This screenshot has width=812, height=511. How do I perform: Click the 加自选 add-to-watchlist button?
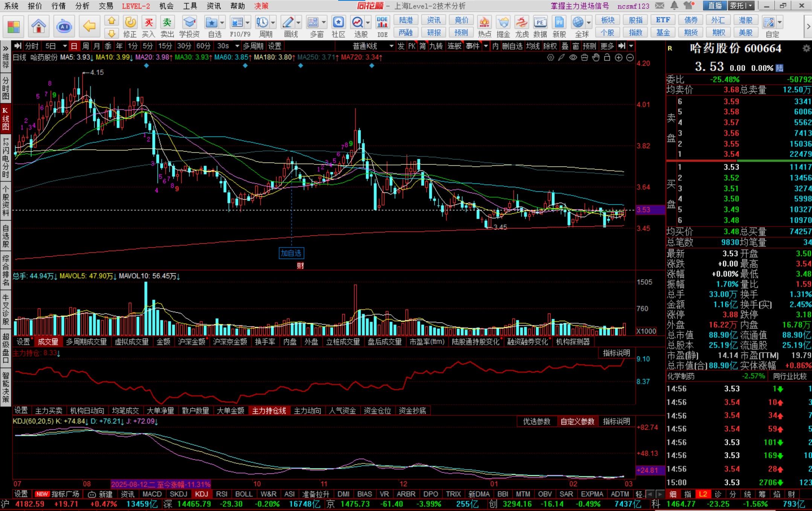coord(291,253)
